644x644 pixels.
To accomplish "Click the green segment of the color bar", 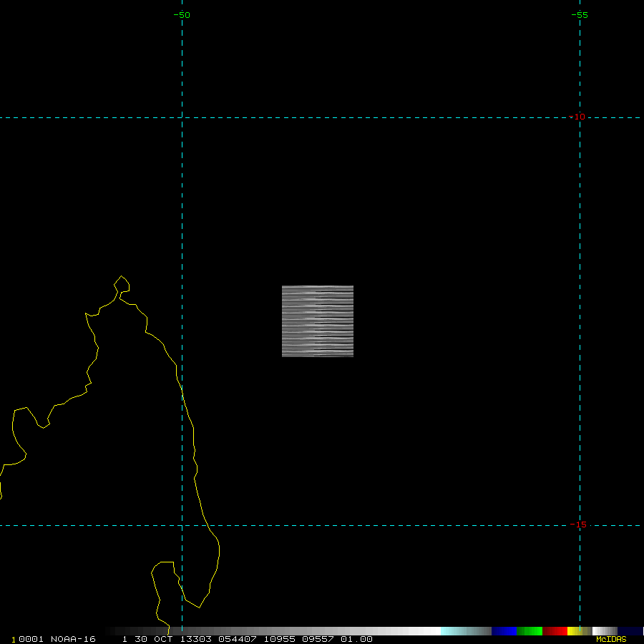I will click(x=530, y=631).
